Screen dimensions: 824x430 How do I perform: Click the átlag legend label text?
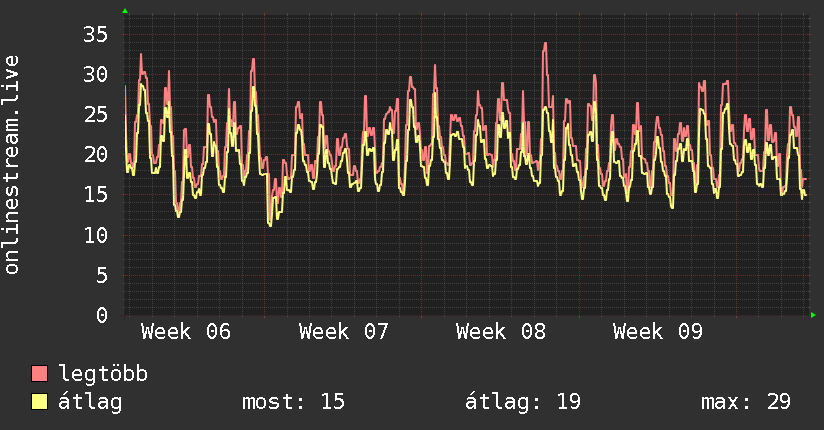[90, 402]
